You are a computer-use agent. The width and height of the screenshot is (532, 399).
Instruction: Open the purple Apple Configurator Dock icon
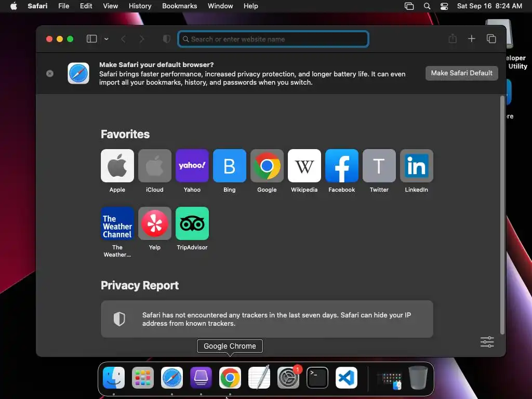coord(201,377)
